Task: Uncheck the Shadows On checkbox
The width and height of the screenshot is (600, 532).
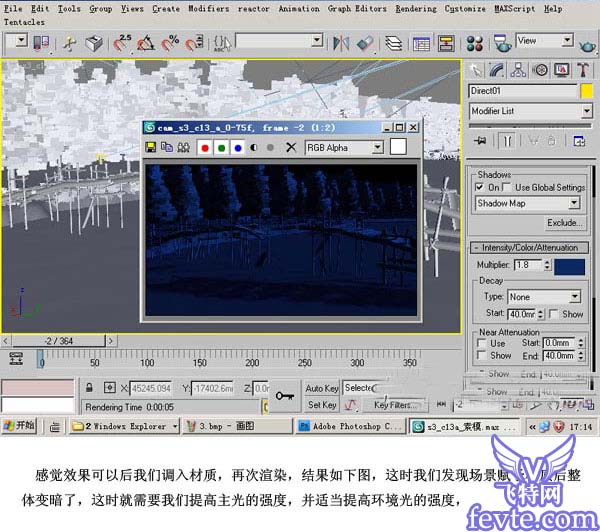Action: [481, 187]
